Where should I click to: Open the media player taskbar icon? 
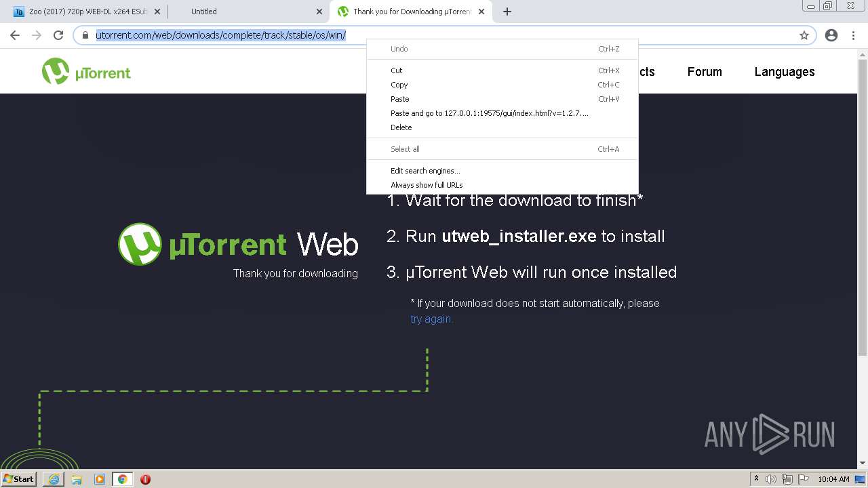(x=100, y=479)
